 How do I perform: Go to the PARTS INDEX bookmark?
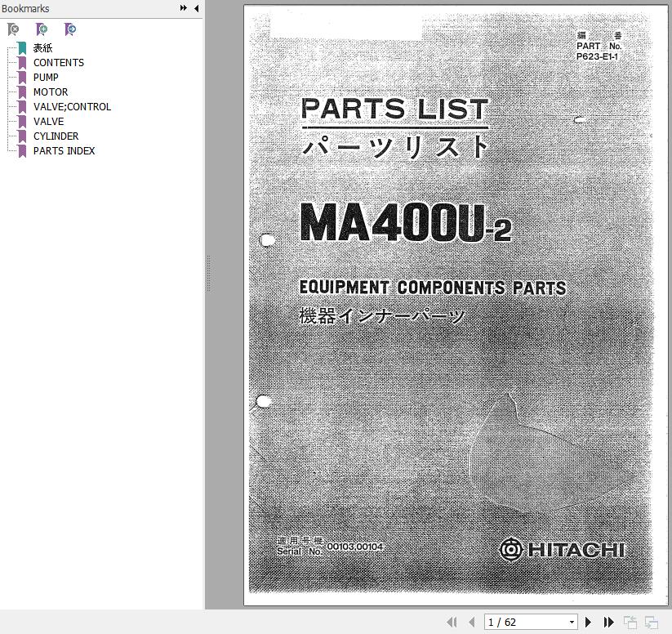tap(64, 151)
